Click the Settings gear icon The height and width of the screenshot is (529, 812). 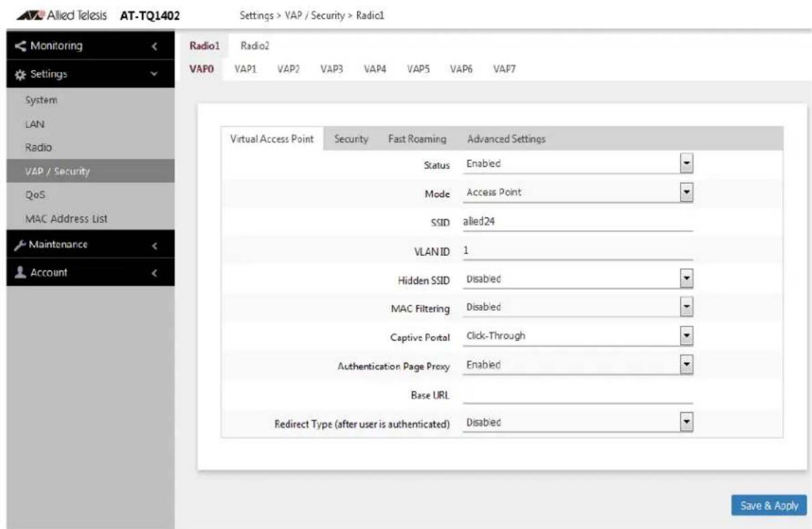coord(21,75)
